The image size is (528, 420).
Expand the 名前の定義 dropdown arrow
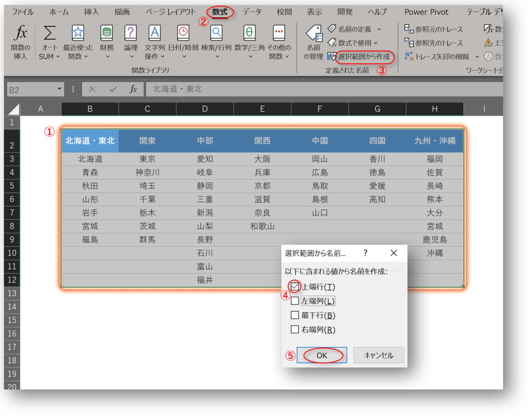click(379, 29)
